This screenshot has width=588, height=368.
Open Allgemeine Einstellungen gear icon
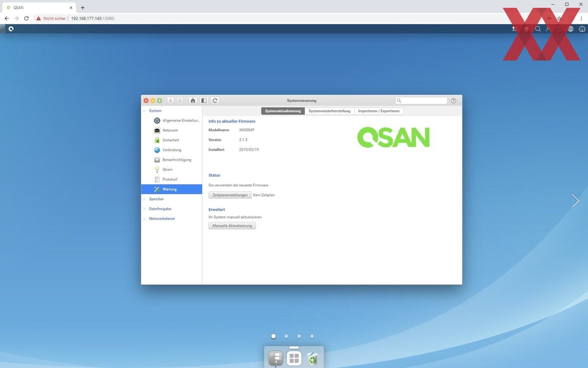pos(157,120)
